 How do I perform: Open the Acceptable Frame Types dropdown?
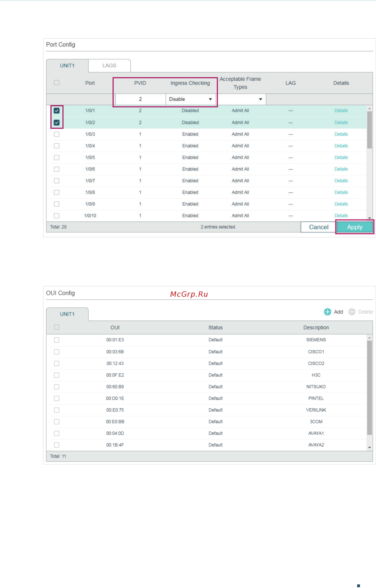click(241, 99)
